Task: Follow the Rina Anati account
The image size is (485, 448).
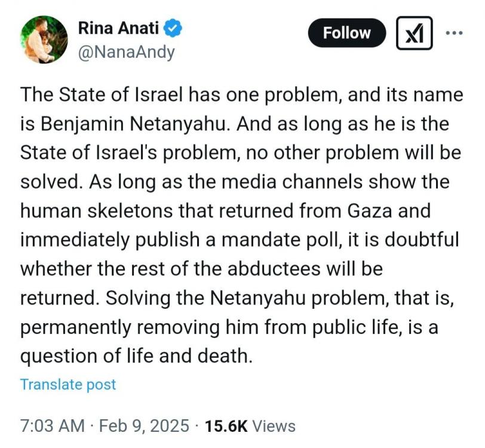Action: (x=347, y=33)
